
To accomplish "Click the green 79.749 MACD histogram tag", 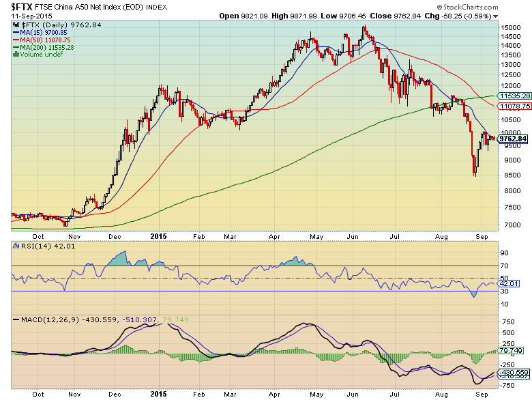I will pyautogui.click(x=511, y=352).
